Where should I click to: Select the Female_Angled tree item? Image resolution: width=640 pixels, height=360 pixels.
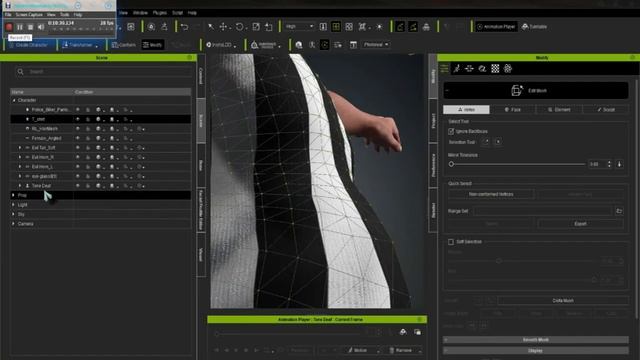pyautogui.click(x=46, y=138)
